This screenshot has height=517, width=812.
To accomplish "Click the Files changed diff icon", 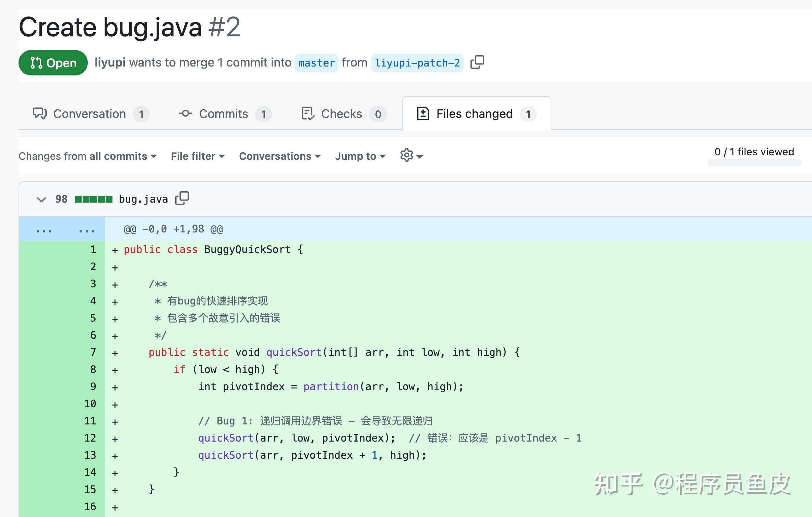I will [423, 113].
